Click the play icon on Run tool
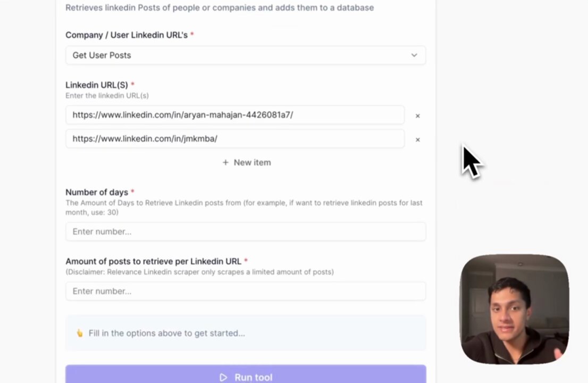The width and height of the screenshot is (588, 383). click(223, 377)
